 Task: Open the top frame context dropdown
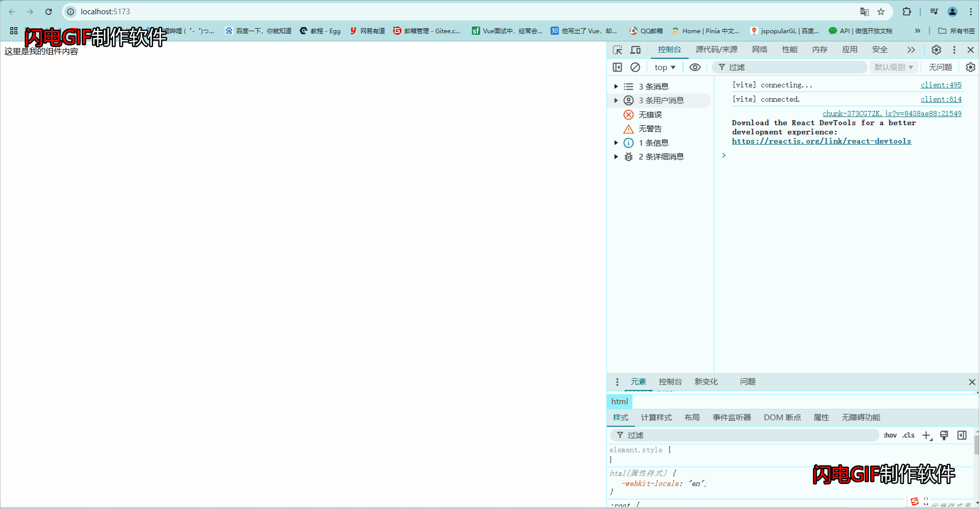point(664,67)
